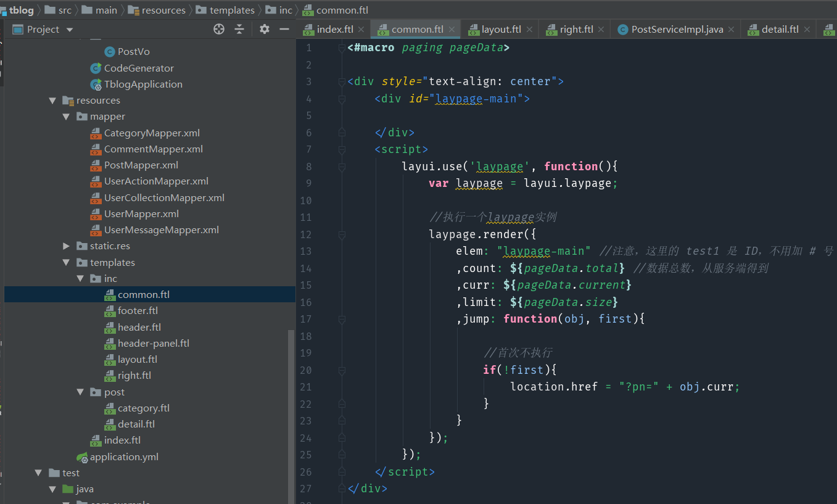Close the right.ftl tab
Image resolution: width=837 pixels, height=504 pixels.
[x=601, y=29]
